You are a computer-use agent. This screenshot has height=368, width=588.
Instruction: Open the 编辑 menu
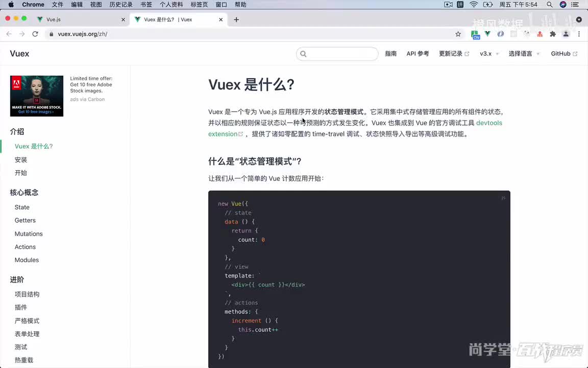click(x=77, y=5)
